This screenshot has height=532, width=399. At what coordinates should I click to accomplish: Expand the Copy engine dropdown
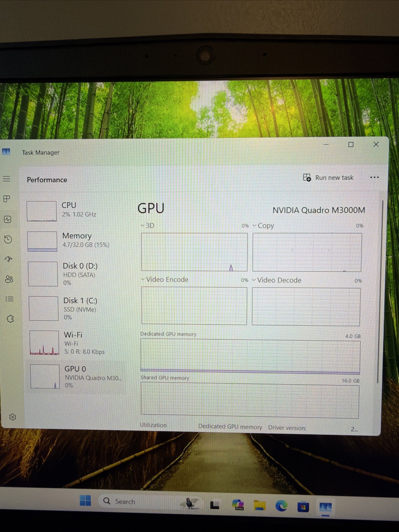[x=263, y=226]
